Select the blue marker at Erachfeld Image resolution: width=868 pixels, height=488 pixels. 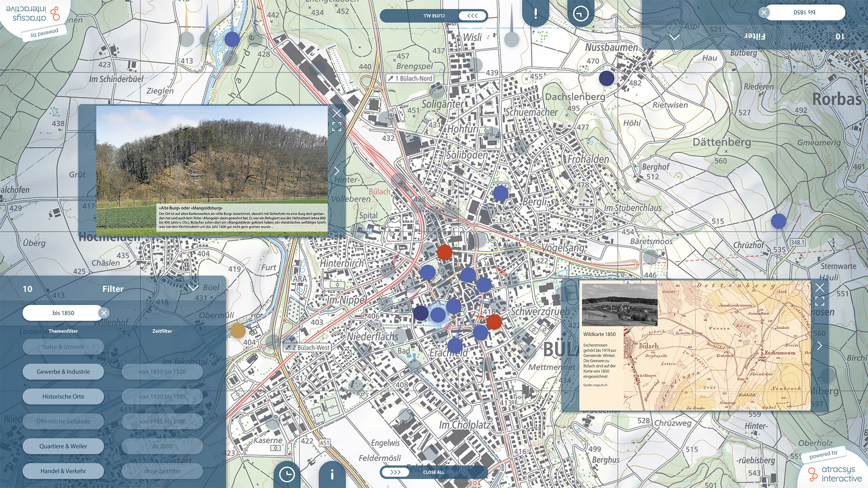(x=455, y=346)
